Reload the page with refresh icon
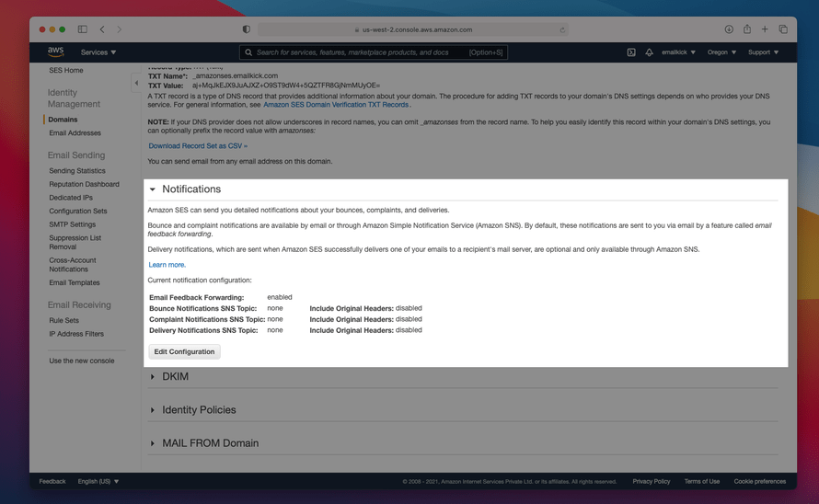Screen dimensions: 819x504 562,29
